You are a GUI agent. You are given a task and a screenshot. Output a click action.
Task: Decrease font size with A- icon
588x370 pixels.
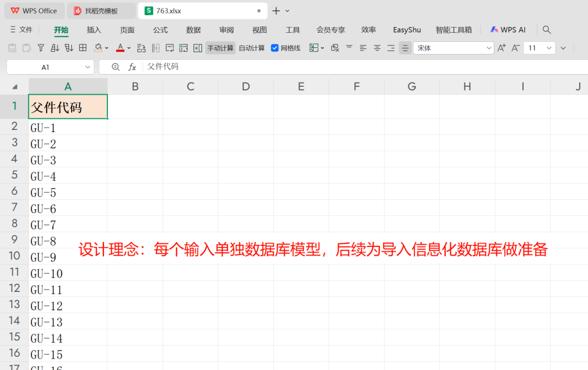(516, 48)
